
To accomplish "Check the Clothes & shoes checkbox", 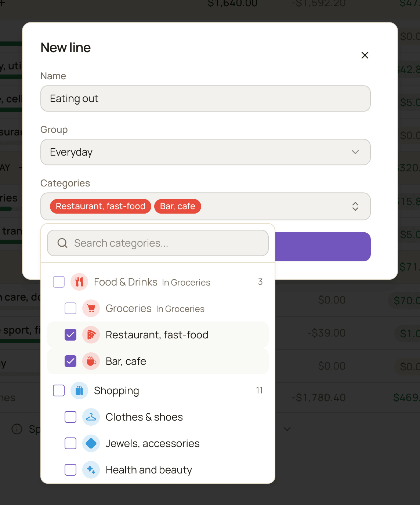I will pyautogui.click(x=70, y=417).
